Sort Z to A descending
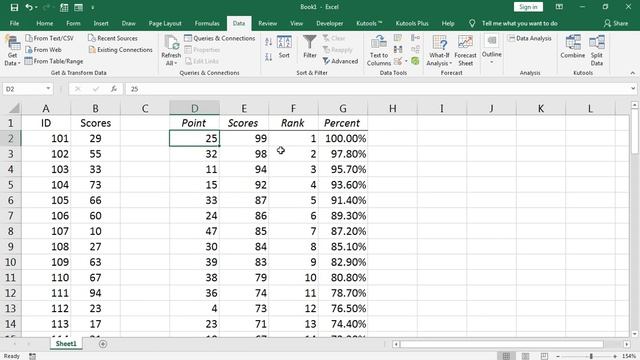This screenshot has height=360, width=640. (x=269, y=57)
